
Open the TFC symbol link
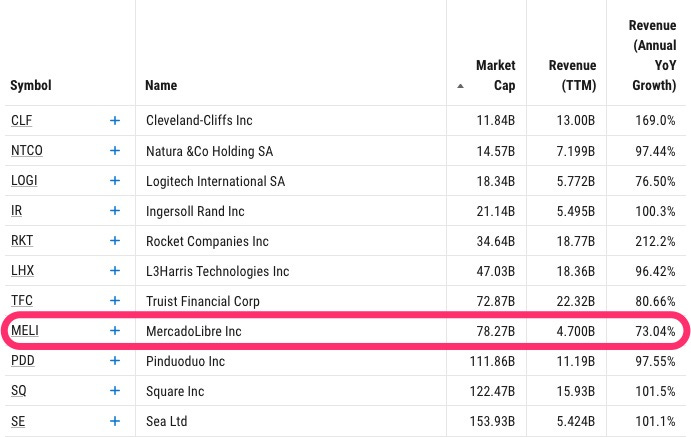22,300
